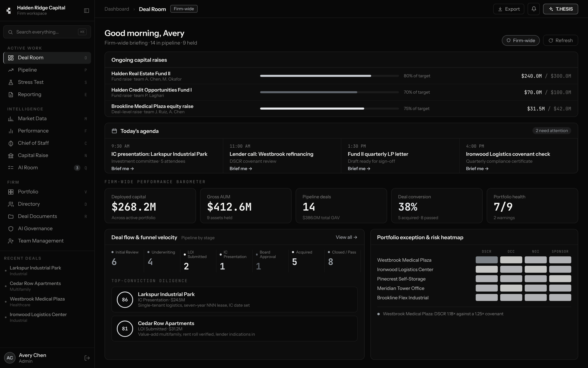Viewport: 588px width, 368px height.
Task: Click Brief me for Fund II LP letter
Action: (359, 169)
